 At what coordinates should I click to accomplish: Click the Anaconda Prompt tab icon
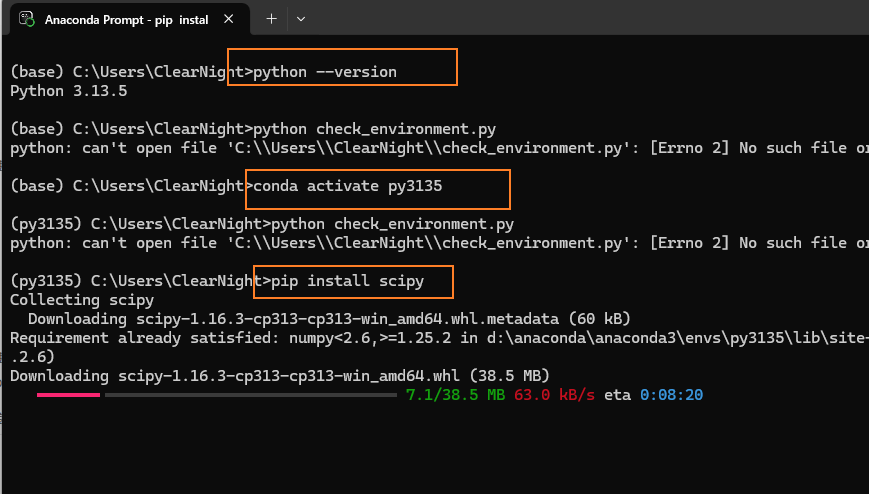click(26, 19)
